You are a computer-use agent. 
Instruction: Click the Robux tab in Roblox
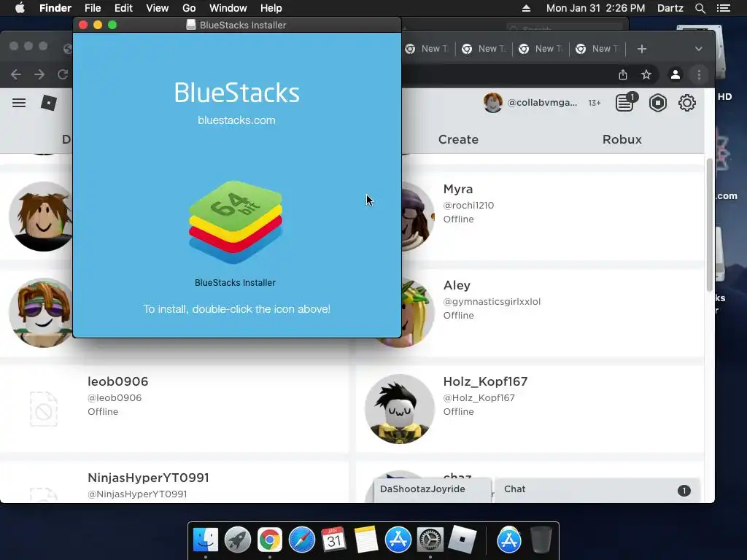point(622,139)
